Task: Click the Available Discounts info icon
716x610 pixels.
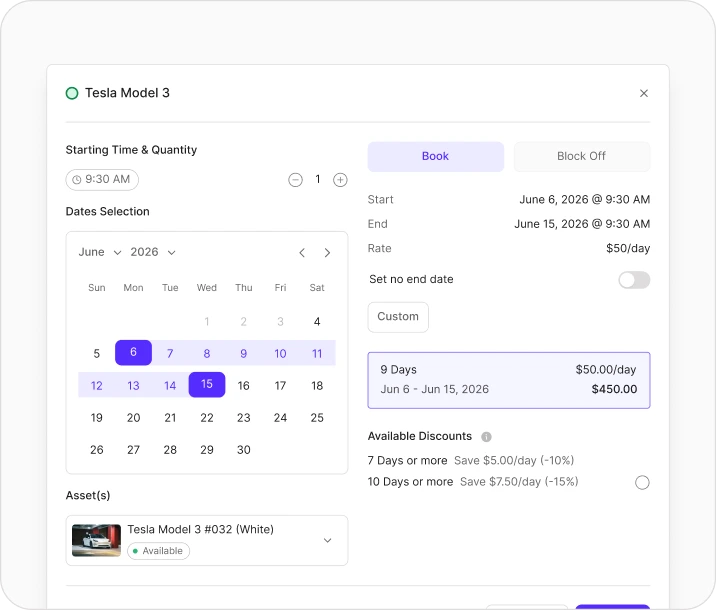Action: click(x=486, y=436)
